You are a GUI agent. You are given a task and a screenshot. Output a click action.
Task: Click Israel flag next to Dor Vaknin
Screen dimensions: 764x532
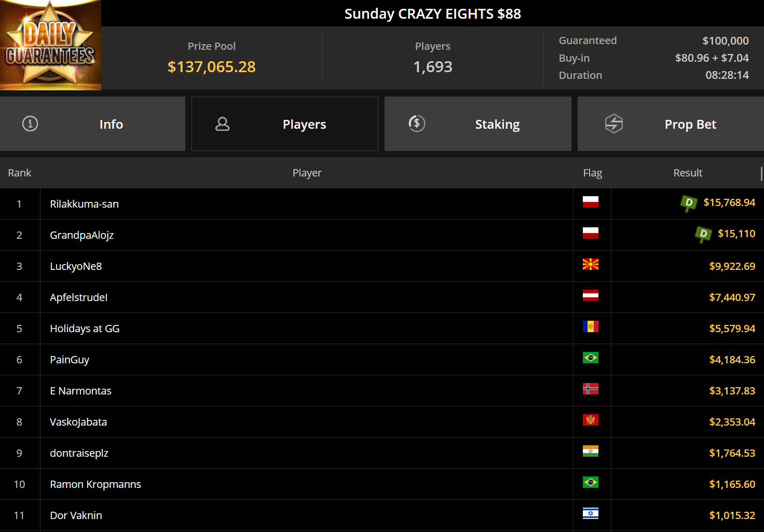click(x=591, y=513)
